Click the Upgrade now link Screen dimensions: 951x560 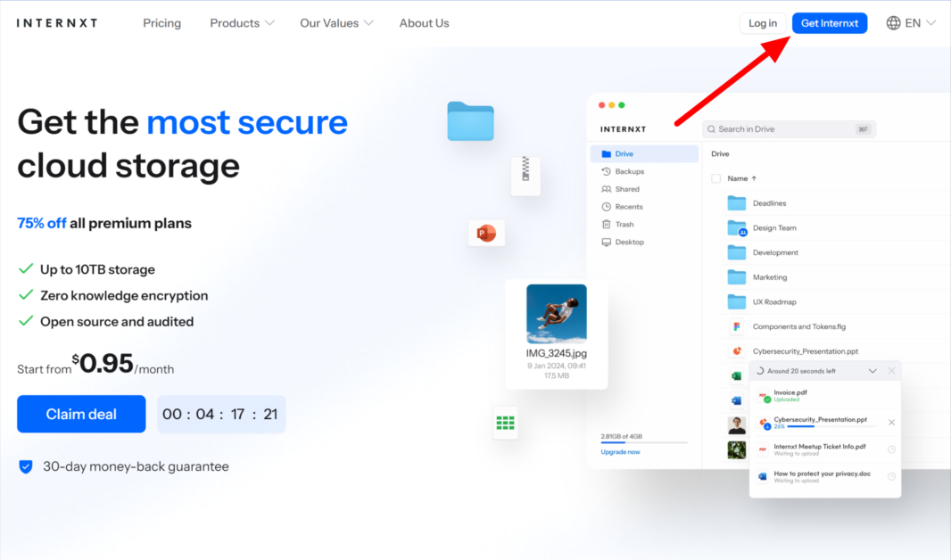(x=620, y=452)
